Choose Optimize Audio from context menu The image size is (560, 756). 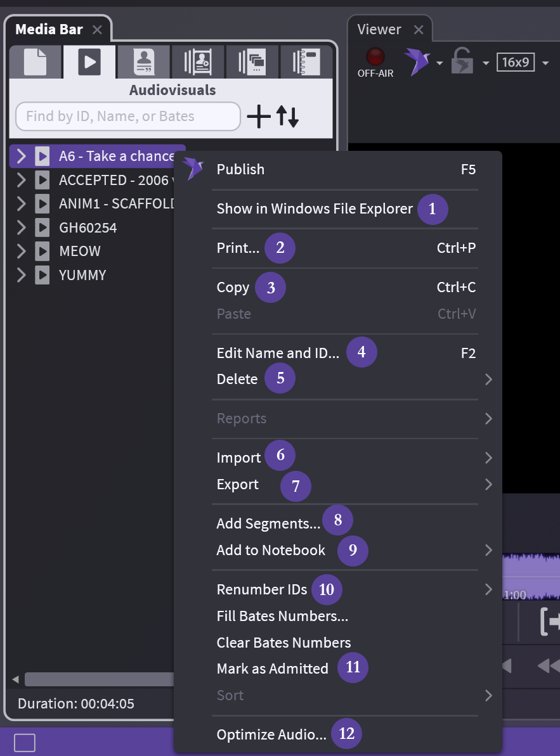(x=271, y=735)
